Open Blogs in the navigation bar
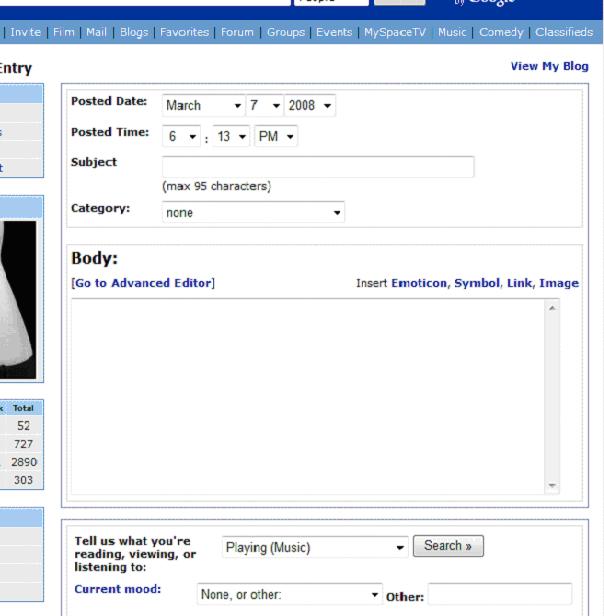 click(134, 32)
